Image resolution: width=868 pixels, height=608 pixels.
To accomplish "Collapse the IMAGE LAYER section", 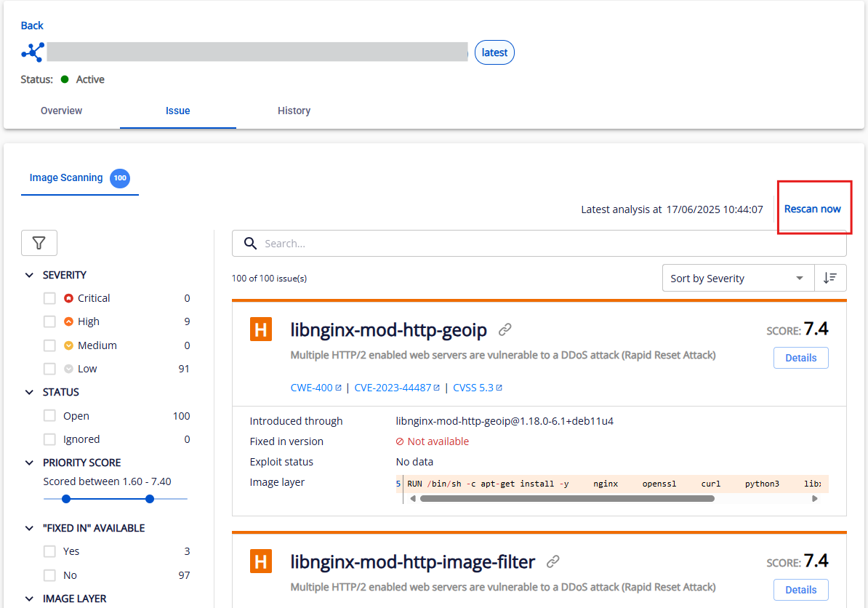I will pyautogui.click(x=29, y=599).
